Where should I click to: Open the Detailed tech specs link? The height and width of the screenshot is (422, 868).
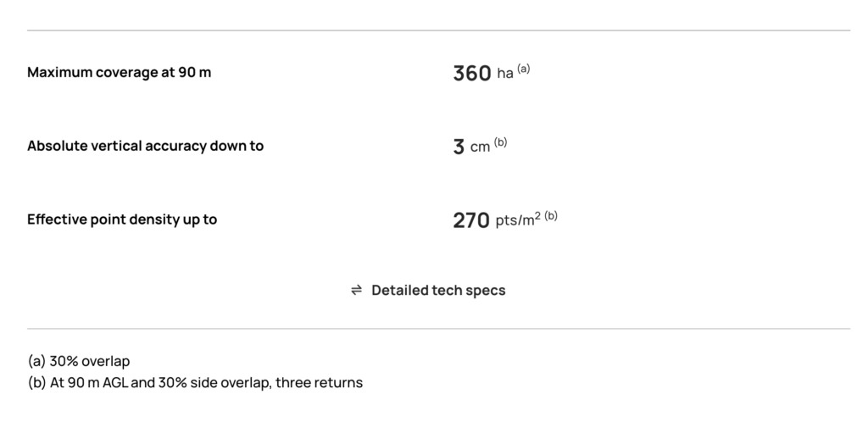click(438, 290)
